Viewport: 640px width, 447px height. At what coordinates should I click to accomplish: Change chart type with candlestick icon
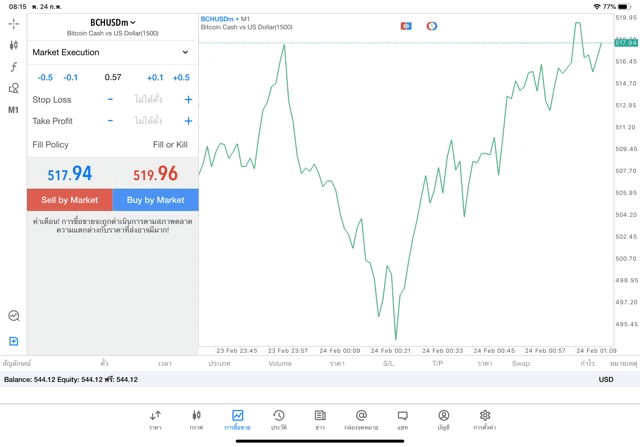[x=13, y=45]
